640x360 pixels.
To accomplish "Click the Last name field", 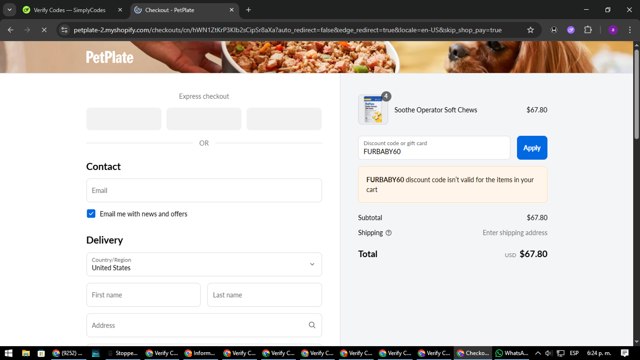I will pyautogui.click(x=264, y=295).
